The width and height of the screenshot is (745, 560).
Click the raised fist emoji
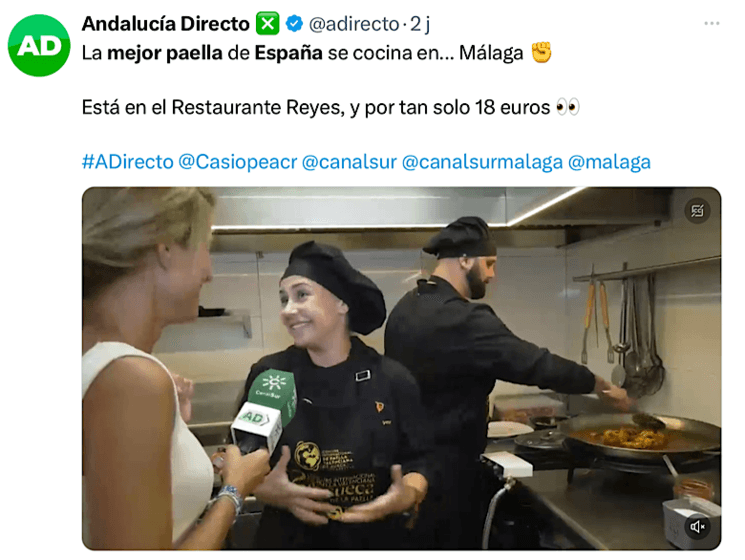click(541, 52)
